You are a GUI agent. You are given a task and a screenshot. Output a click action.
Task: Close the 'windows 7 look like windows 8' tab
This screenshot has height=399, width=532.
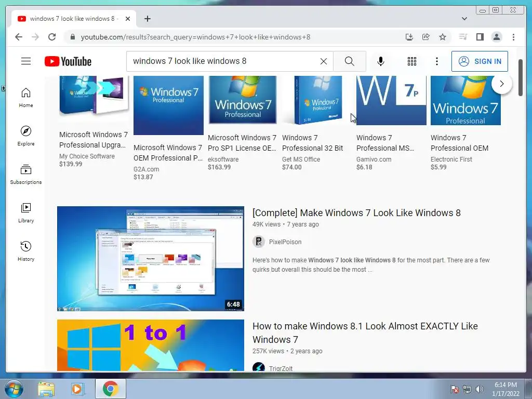pyautogui.click(x=128, y=19)
